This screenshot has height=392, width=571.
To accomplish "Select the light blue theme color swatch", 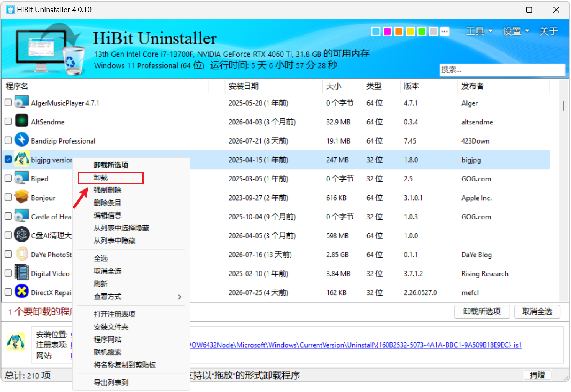I will click(x=376, y=31).
